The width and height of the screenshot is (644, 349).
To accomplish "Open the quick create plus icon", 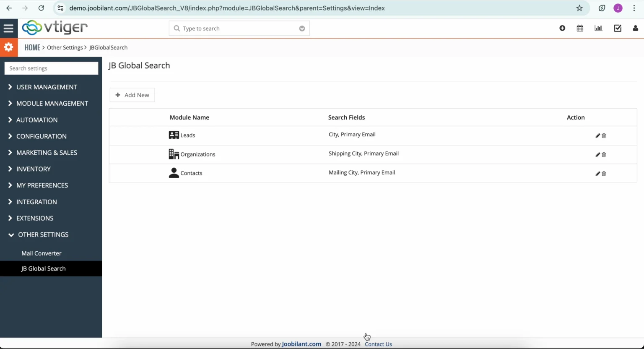I will 562,28.
